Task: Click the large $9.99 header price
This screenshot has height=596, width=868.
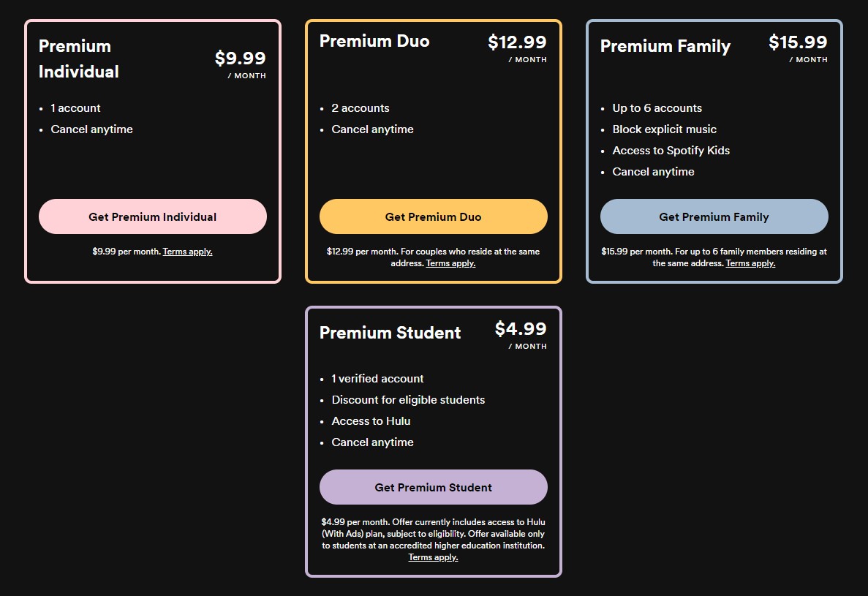Action: [x=240, y=59]
